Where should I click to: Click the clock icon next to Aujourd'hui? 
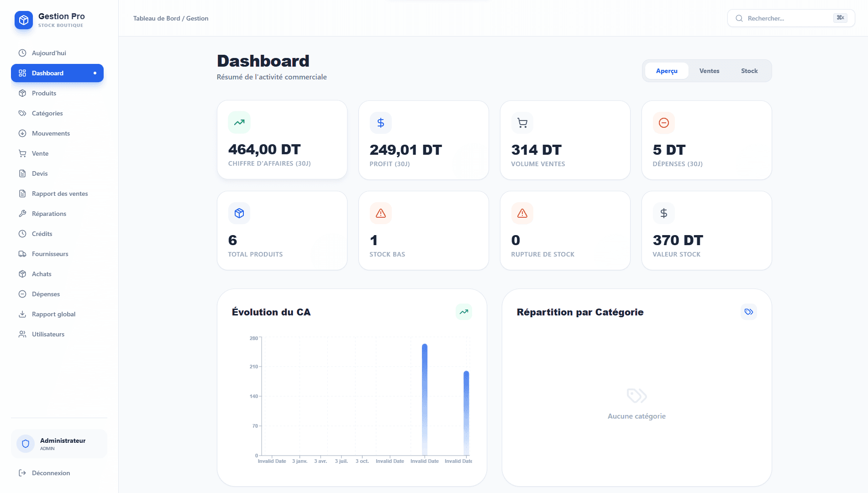tap(22, 53)
